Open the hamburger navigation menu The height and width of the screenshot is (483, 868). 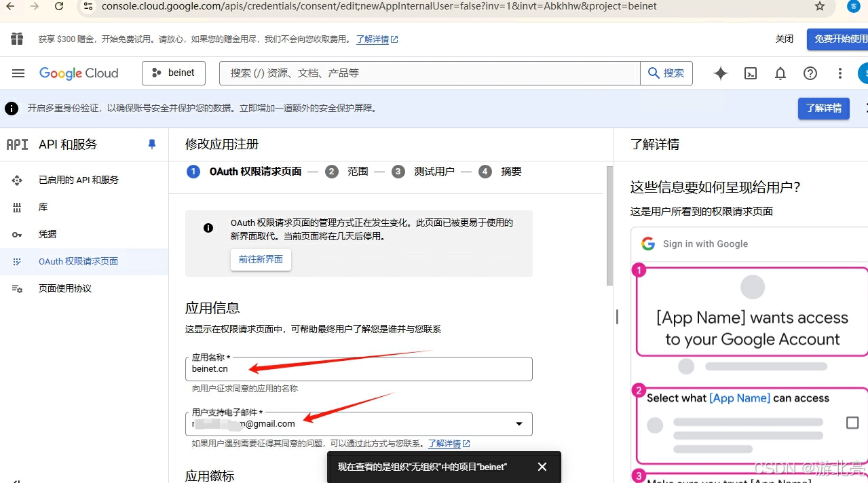18,73
